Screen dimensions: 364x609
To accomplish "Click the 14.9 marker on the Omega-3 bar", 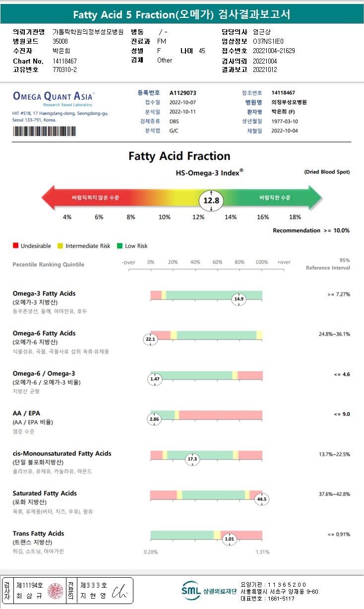I will pyautogui.click(x=239, y=299).
